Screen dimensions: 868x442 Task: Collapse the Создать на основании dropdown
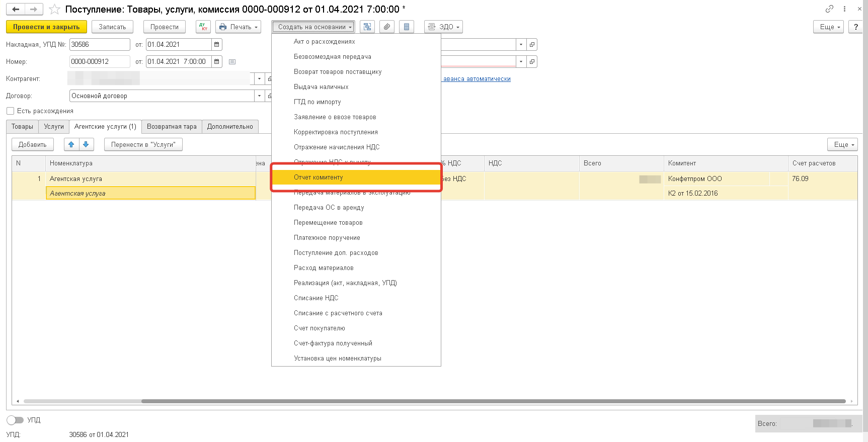313,27
